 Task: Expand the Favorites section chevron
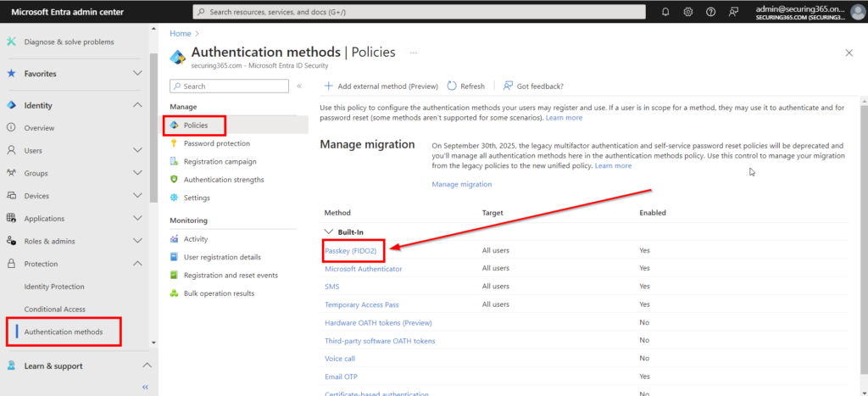(x=138, y=74)
